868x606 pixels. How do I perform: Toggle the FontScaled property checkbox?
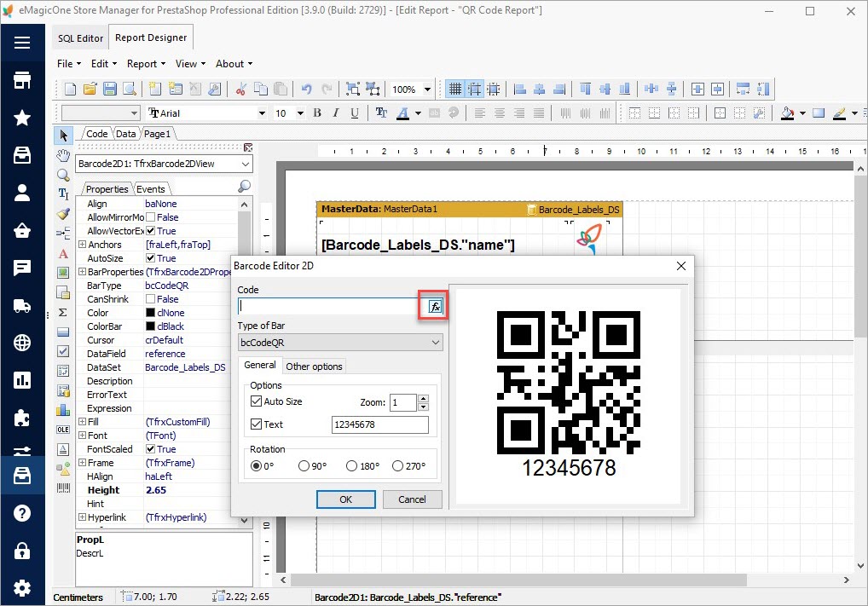click(151, 449)
